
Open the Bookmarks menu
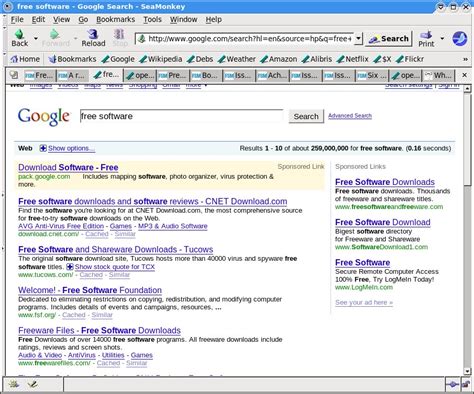click(x=115, y=19)
